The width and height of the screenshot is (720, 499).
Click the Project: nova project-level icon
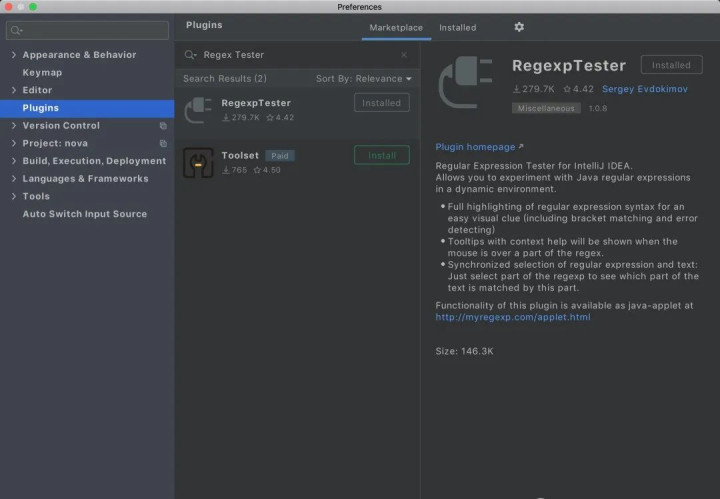163,143
